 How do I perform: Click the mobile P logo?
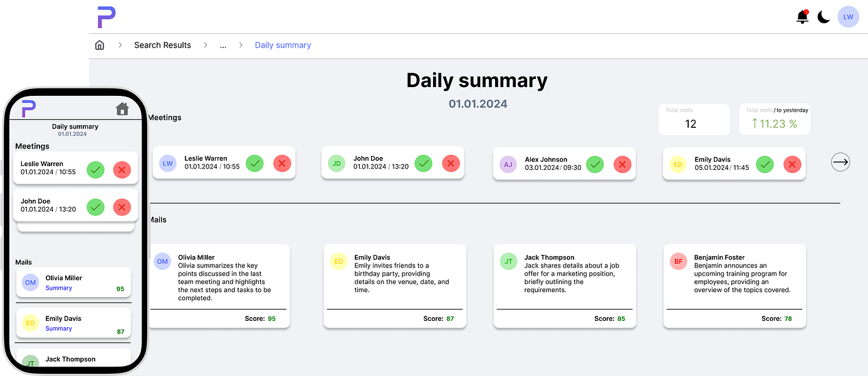(28, 108)
